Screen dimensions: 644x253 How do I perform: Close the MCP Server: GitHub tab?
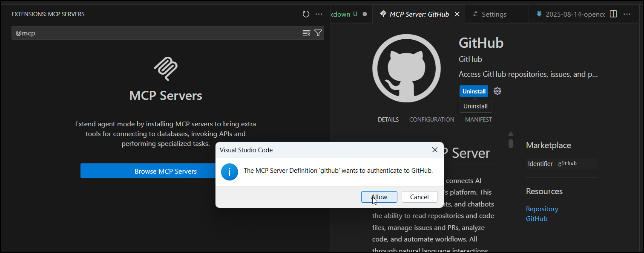pos(457,14)
